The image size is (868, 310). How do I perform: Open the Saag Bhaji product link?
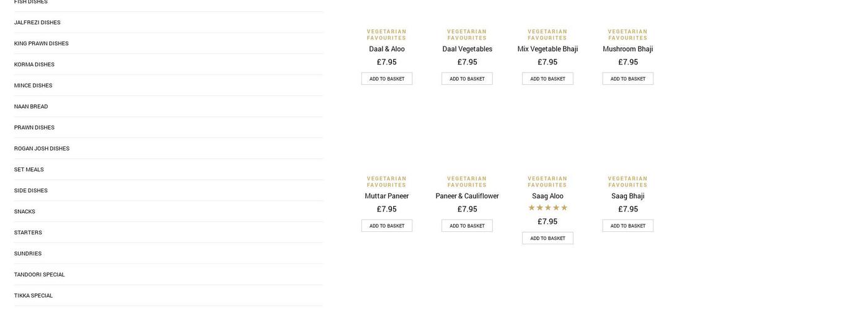click(628, 196)
